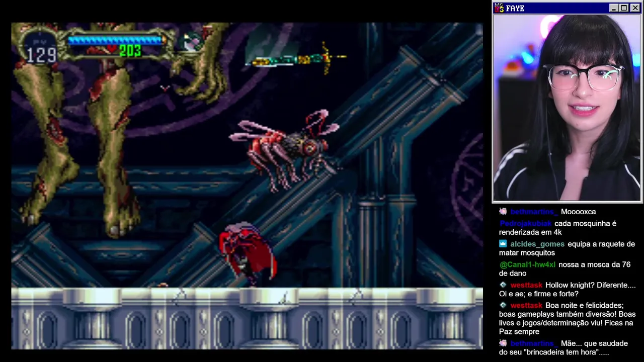Click the 'Mooooxca' chat message text
644x362 pixels.
578,212
